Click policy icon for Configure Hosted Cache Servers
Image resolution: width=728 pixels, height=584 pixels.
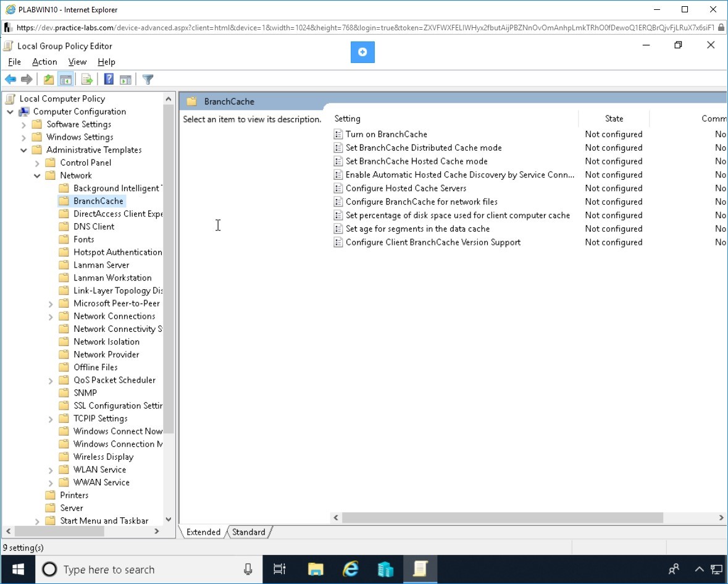[x=338, y=188]
